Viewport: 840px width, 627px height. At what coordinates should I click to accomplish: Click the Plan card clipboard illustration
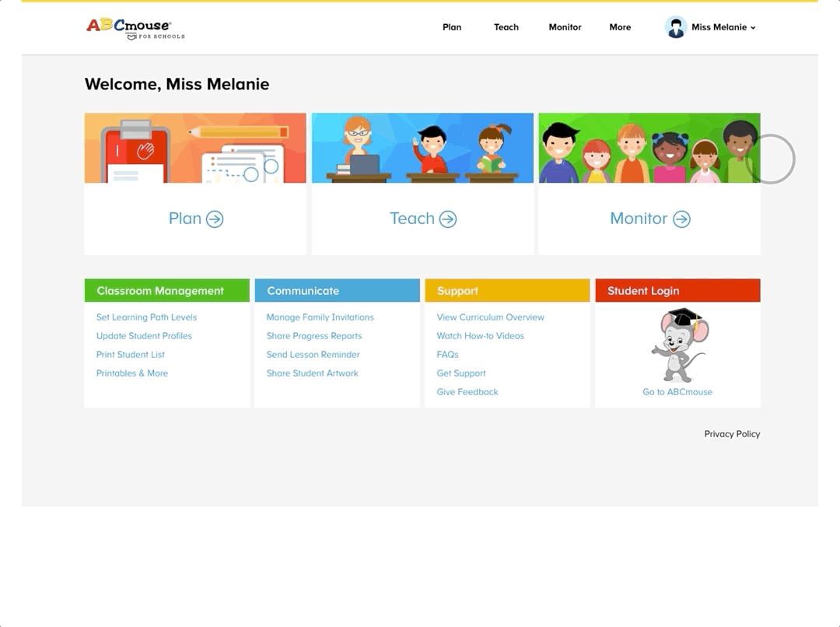[195, 148]
